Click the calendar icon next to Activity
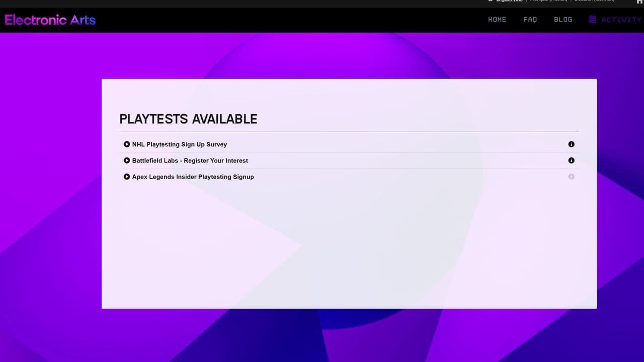The width and height of the screenshot is (644, 362). click(x=593, y=20)
